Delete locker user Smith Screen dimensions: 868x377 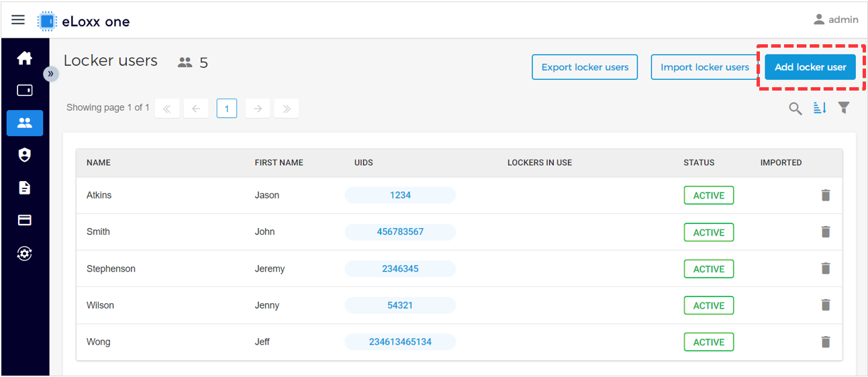click(826, 231)
